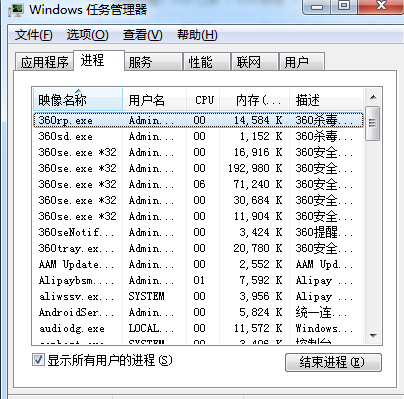Close the Task Manager window

(x=380, y=6)
